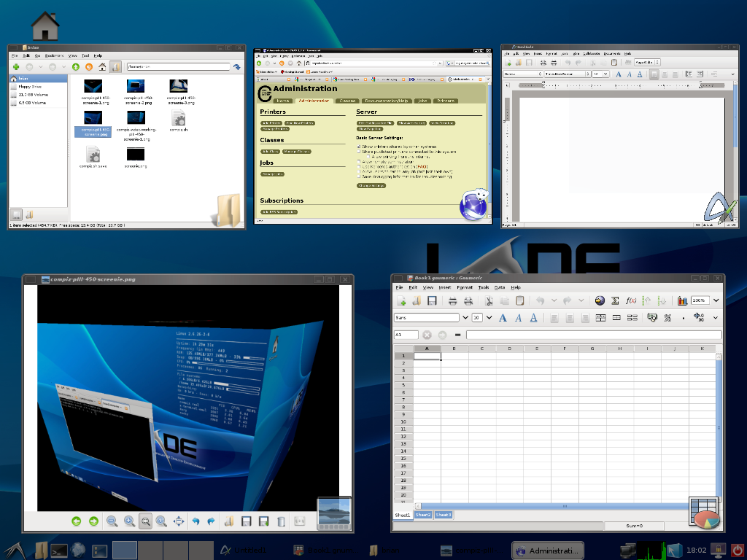Select the second workspace in the taskbar pager
The width and height of the screenshot is (747, 560).
point(150,551)
